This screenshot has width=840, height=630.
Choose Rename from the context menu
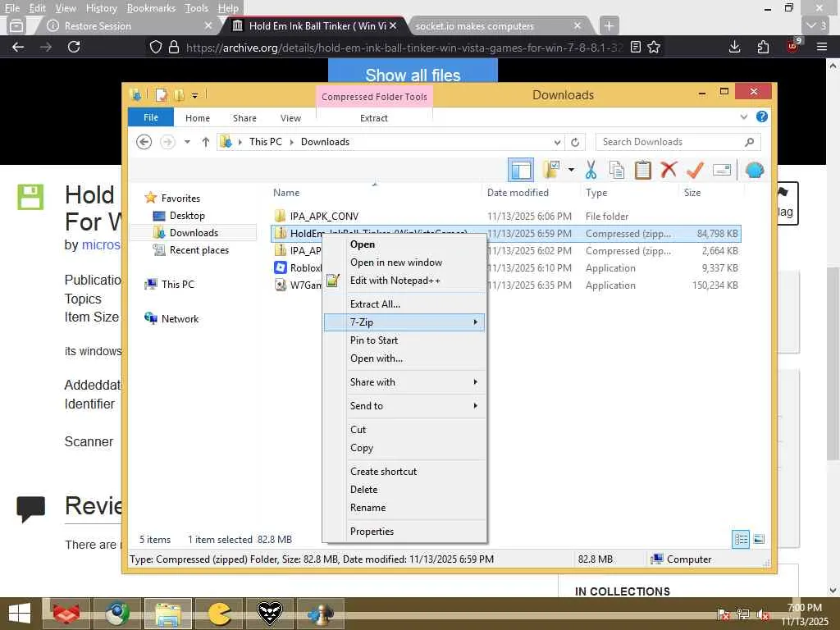coord(404,507)
